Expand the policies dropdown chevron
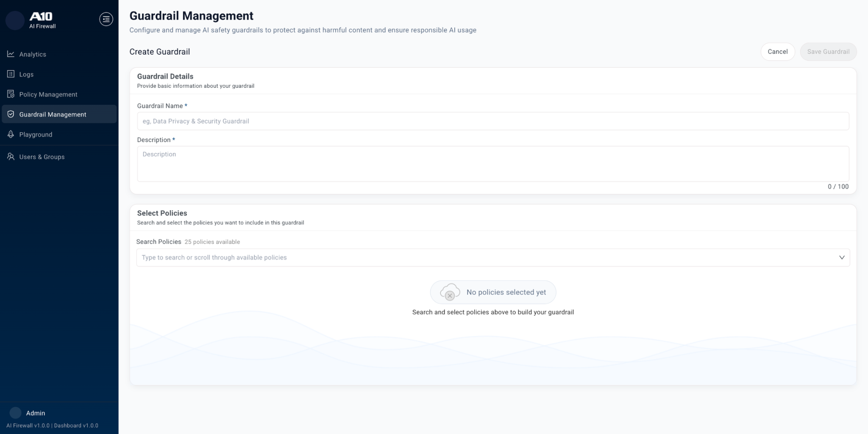The height and width of the screenshot is (434, 868). click(842, 258)
